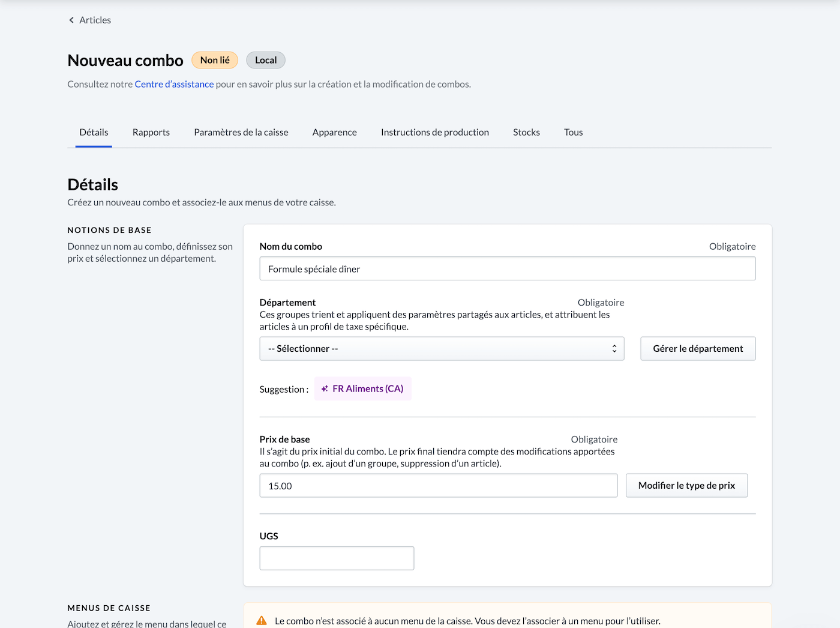Click the 'Suggestion :' label
Image resolution: width=840 pixels, height=628 pixels.
(284, 389)
